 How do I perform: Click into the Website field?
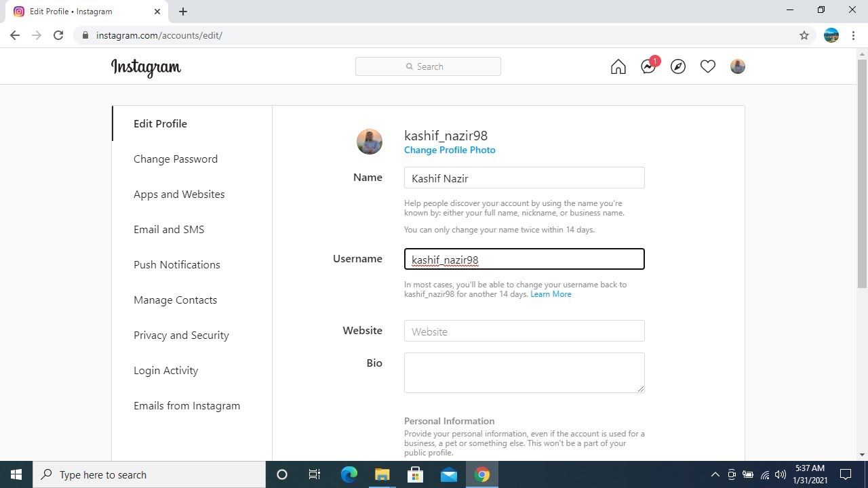pyautogui.click(x=524, y=331)
